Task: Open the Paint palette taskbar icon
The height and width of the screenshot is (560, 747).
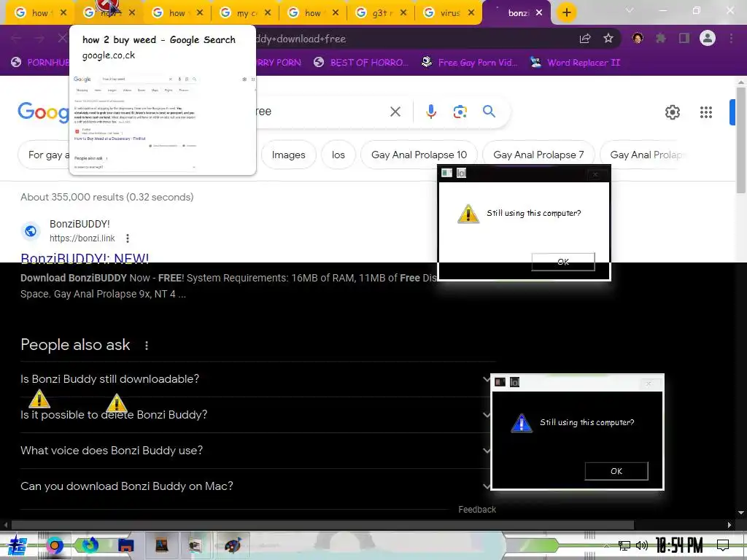Action: click(x=233, y=545)
